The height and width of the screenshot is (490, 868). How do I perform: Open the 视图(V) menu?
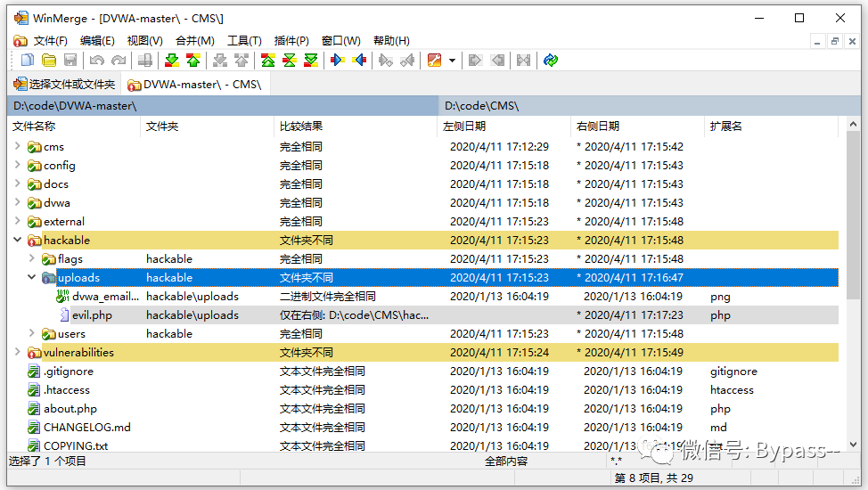144,40
